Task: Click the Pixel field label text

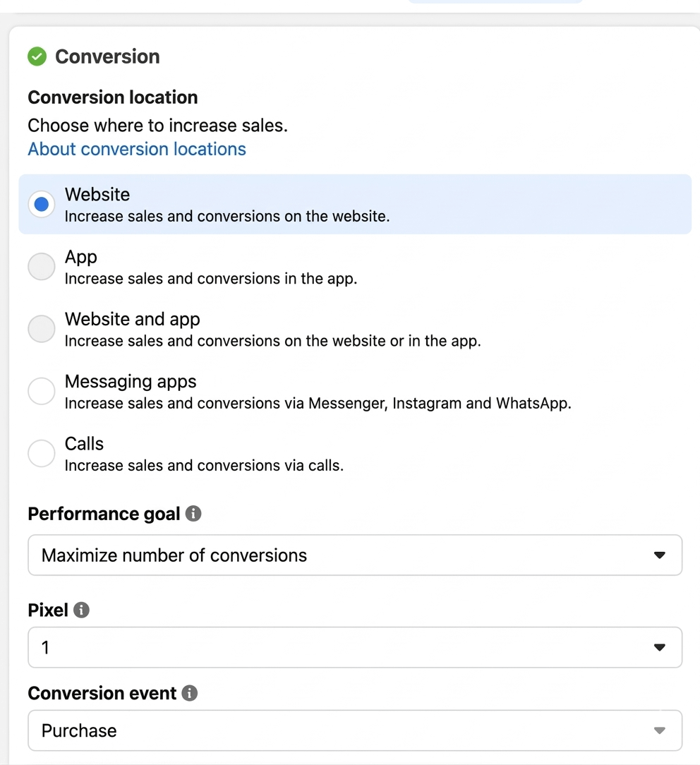Action: point(48,610)
